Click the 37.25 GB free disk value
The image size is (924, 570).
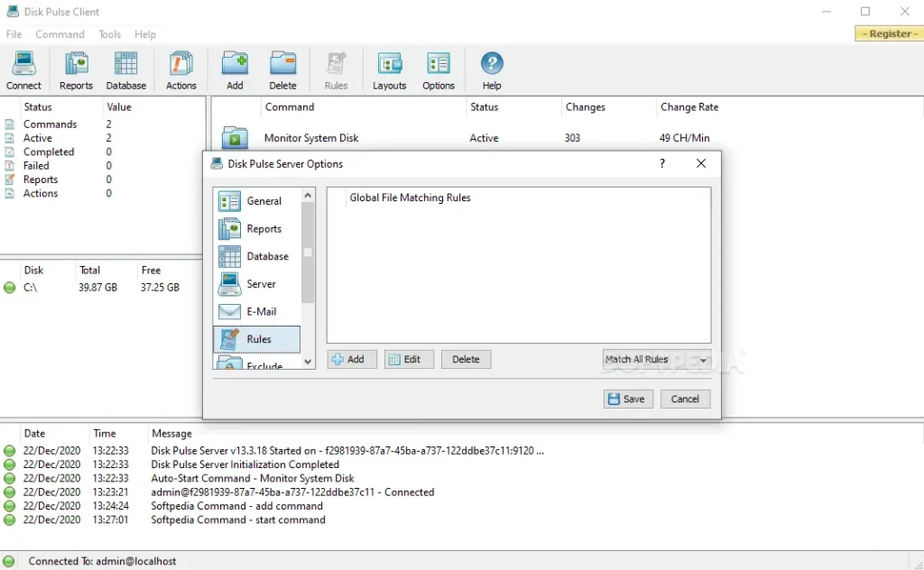[x=160, y=288]
